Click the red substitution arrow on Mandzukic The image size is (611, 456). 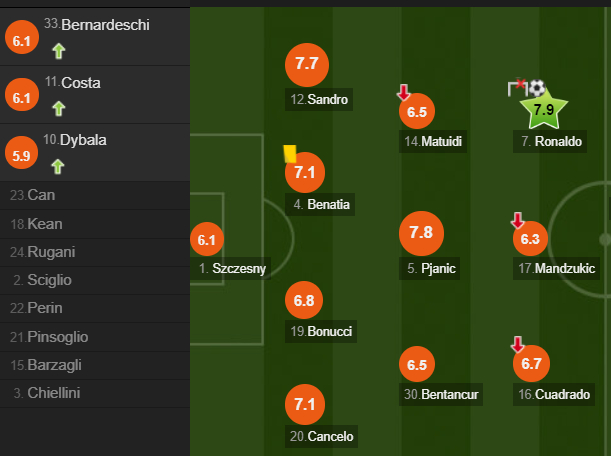517,220
